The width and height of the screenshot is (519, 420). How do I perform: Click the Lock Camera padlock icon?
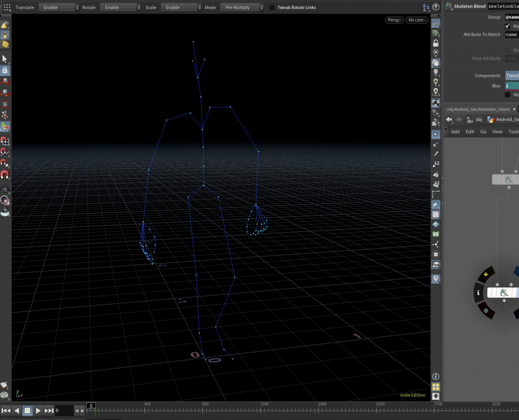tap(436, 43)
